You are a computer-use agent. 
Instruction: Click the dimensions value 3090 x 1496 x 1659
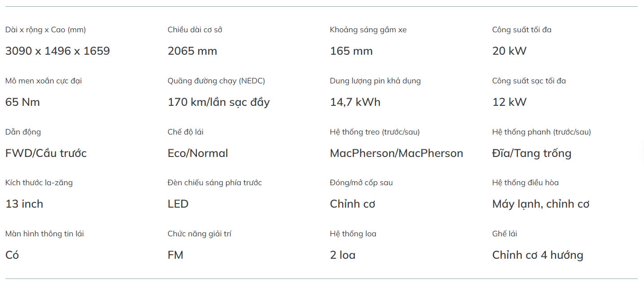[57, 51]
